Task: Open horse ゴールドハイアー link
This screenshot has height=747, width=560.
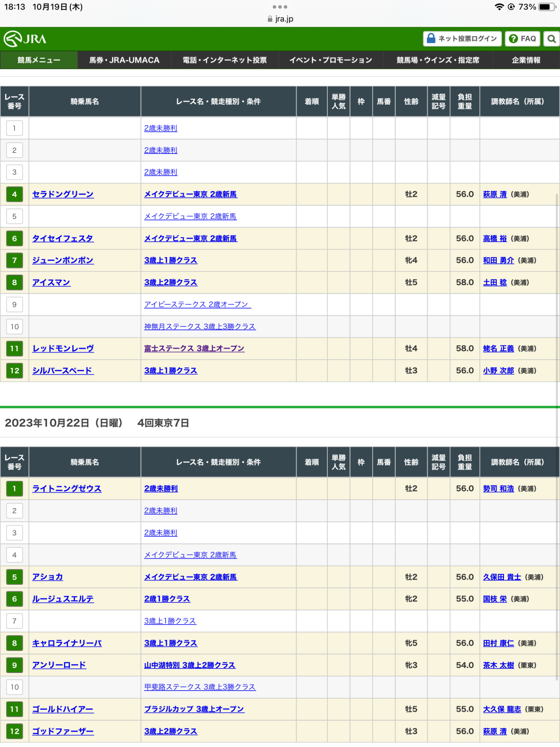Action: click(63, 709)
